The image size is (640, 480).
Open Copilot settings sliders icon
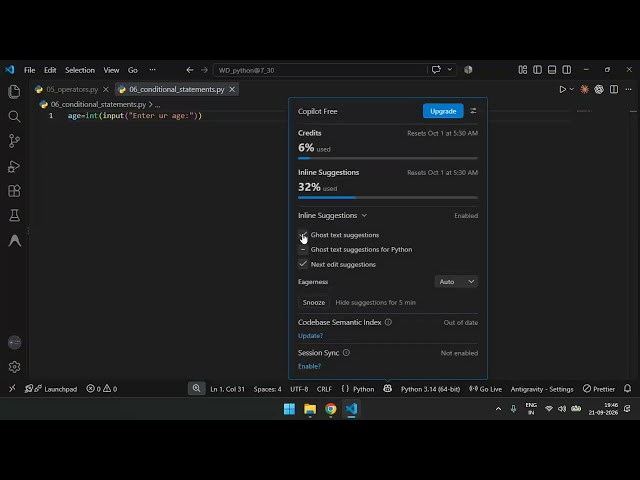(x=473, y=111)
